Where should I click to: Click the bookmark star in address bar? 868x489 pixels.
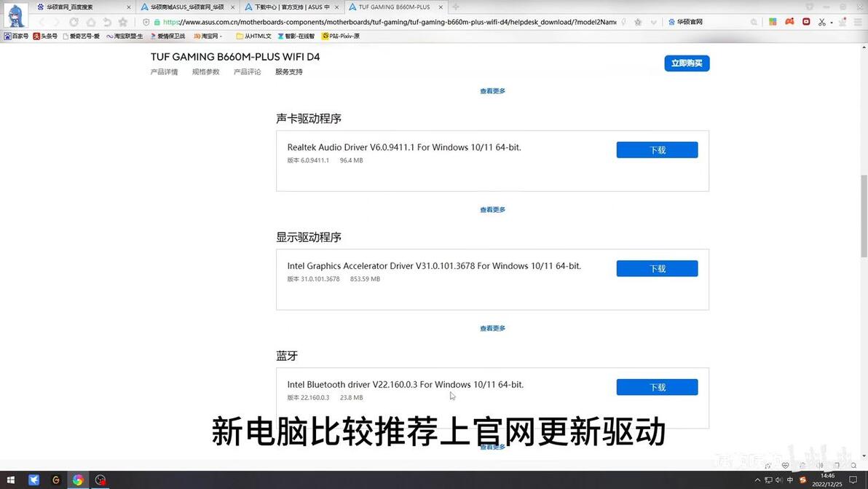[638, 22]
